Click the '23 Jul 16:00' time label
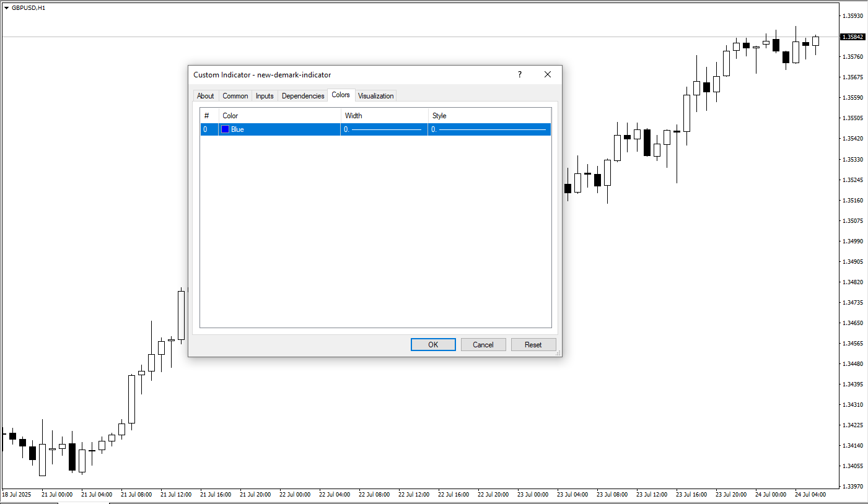The image size is (868, 504). tap(691, 495)
